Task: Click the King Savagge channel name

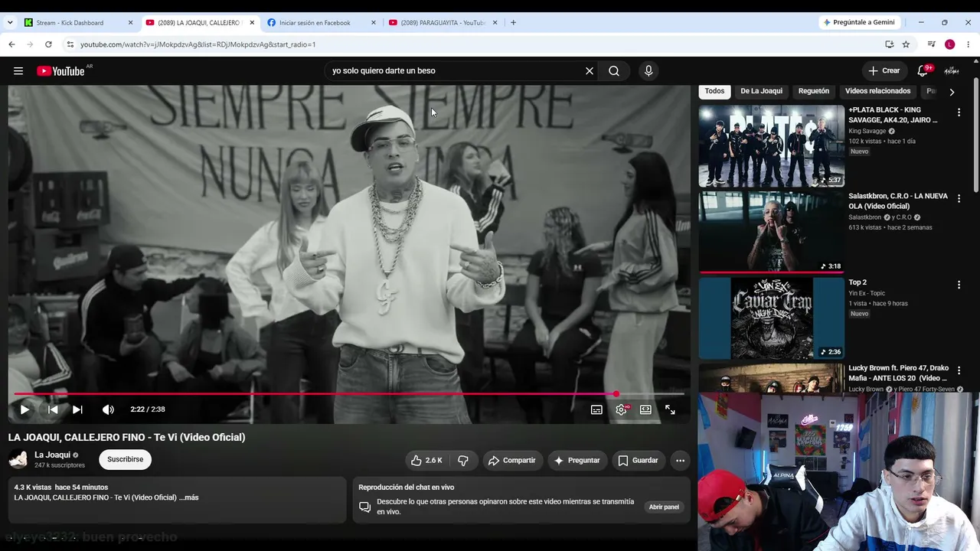Action: click(867, 131)
